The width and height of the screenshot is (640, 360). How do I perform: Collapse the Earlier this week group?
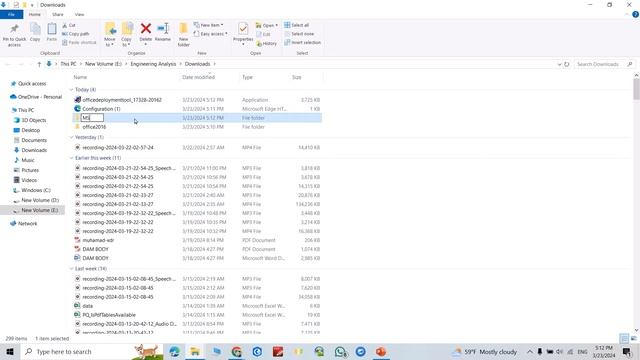(x=71, y=158)
